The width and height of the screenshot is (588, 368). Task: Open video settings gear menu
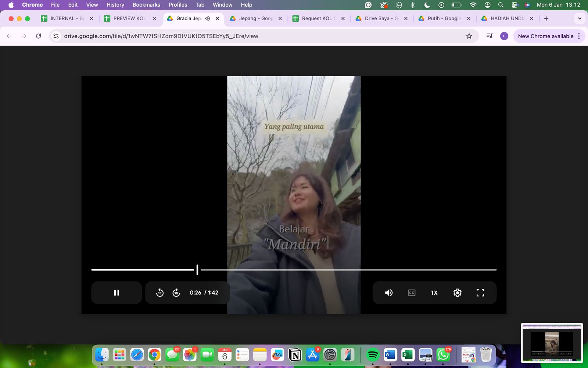457,293
